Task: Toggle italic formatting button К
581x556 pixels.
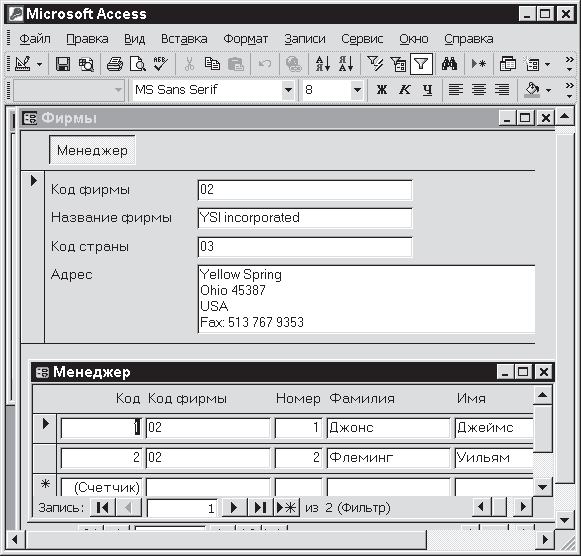Action: [405, 90]
